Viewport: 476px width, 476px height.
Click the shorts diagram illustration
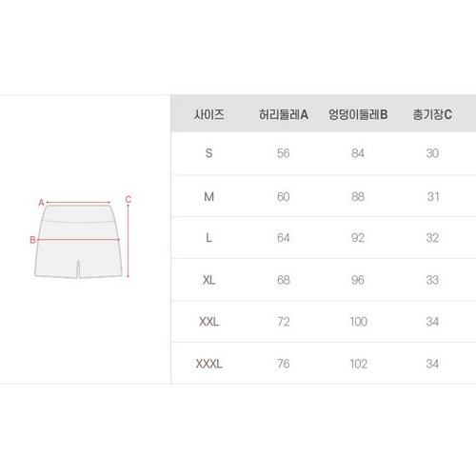(78, 241)
